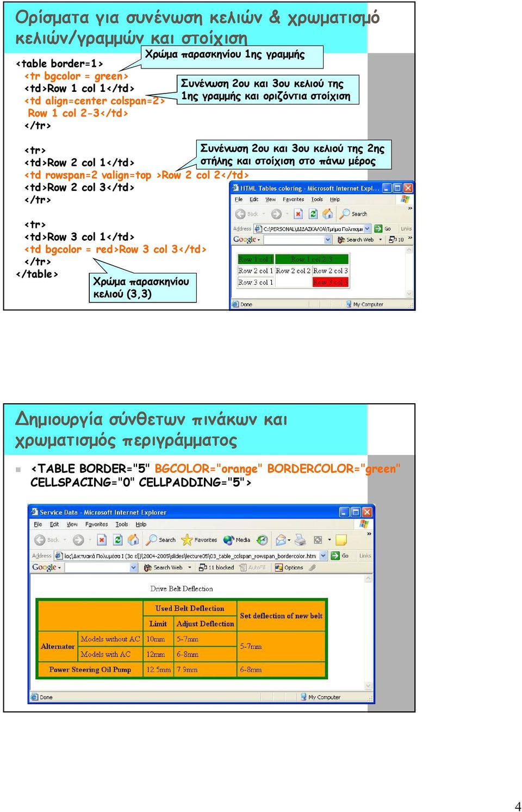Click Links label in Service Data window
The height and width of the screenshot is (812, 522).
[365, 556]
